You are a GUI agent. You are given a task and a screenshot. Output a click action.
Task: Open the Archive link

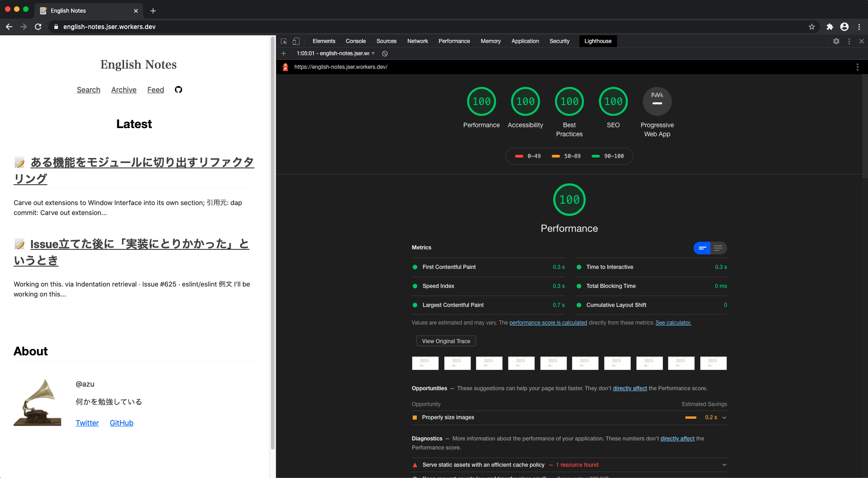click(x=124, y=90)
